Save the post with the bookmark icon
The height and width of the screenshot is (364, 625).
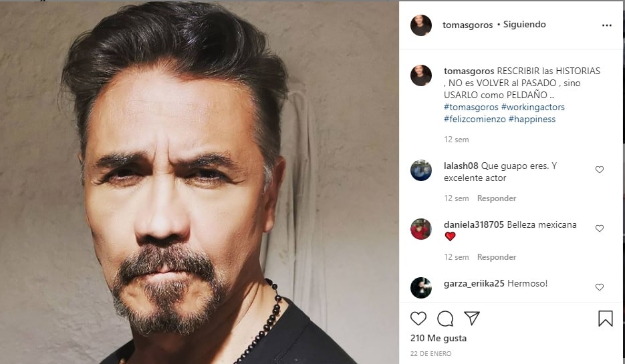click(x=606, y=319)
